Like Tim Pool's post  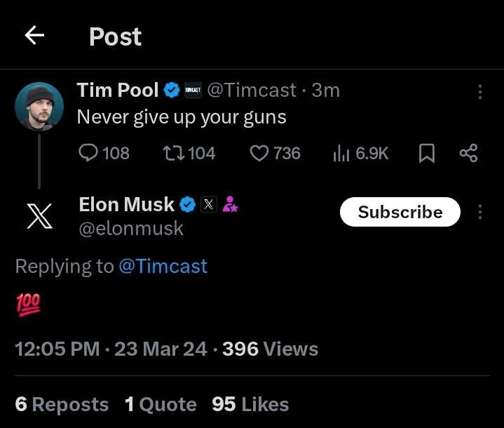point(260,153)
